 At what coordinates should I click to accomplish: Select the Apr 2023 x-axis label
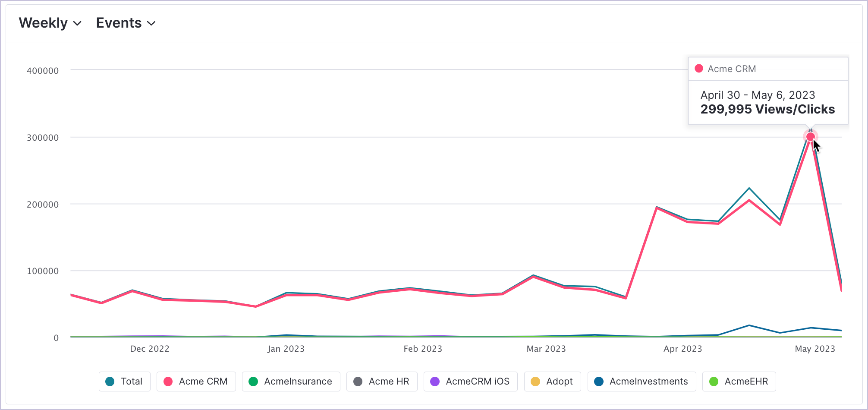click(x=682, y=349)
